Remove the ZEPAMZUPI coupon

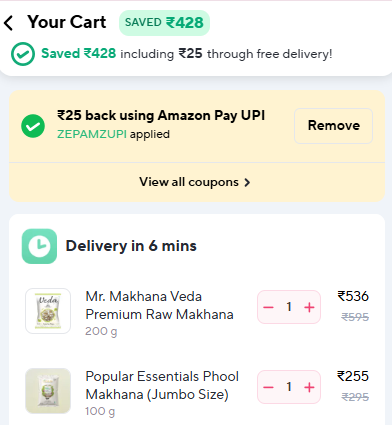coord(333,126)
